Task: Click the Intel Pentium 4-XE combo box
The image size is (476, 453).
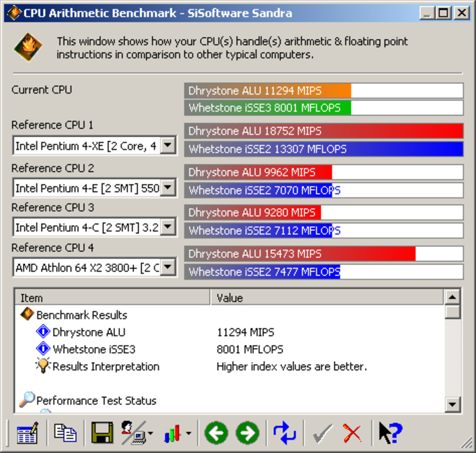Action: (95, 146)
